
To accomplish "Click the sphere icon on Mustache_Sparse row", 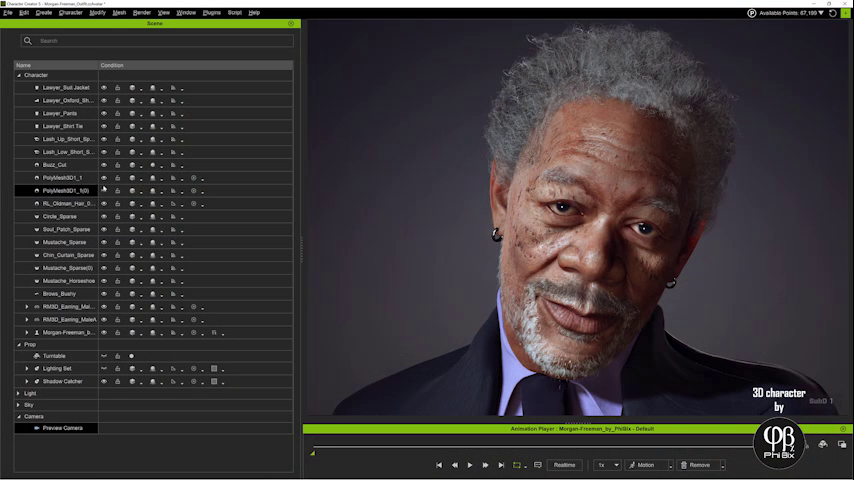I will (132, 242).
